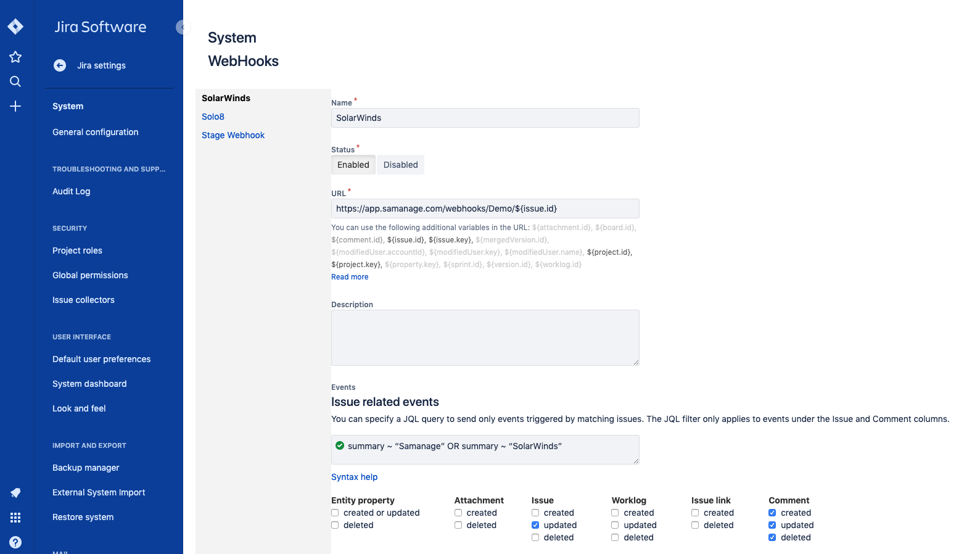Click the back arrow beside Jira settings
Image resolution: width=980 pixels, height=554 pixels.
tap(60, 65)
